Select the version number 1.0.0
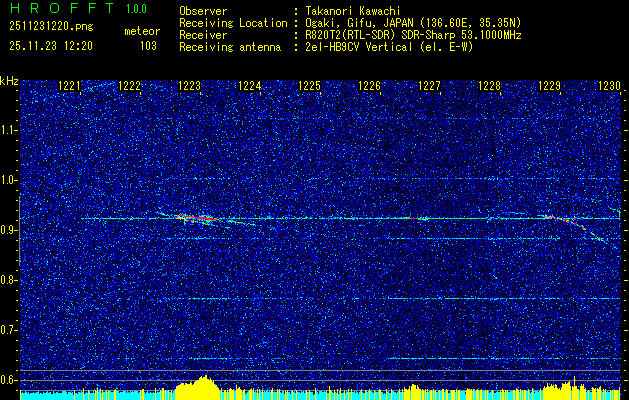The width and height of the screenshot is (629, 400). tap(136, 9)
